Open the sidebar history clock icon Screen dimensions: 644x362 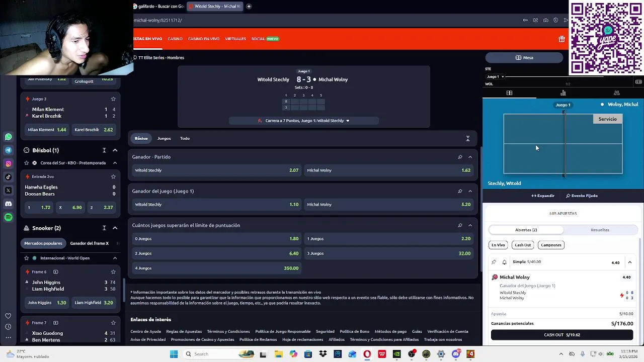(x=8, y=327)
